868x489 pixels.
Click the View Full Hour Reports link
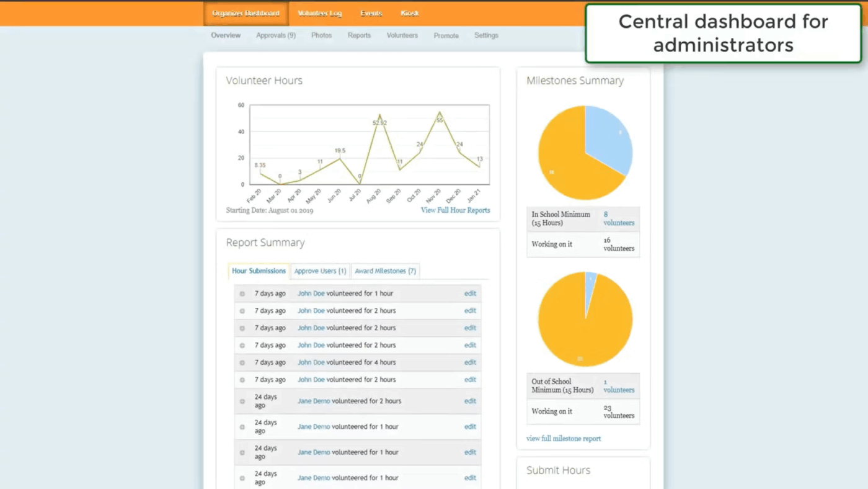455,210
